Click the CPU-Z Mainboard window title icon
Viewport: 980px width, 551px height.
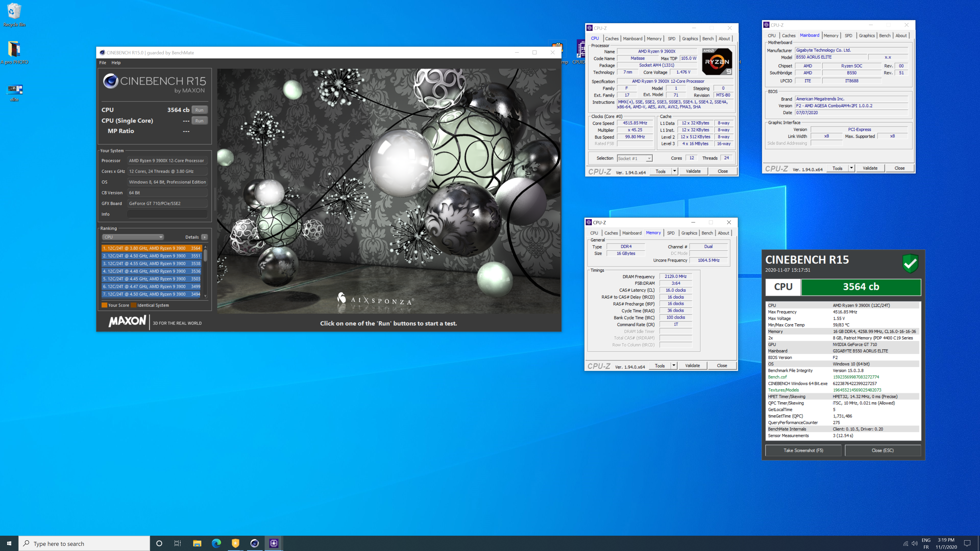[766, 25]
